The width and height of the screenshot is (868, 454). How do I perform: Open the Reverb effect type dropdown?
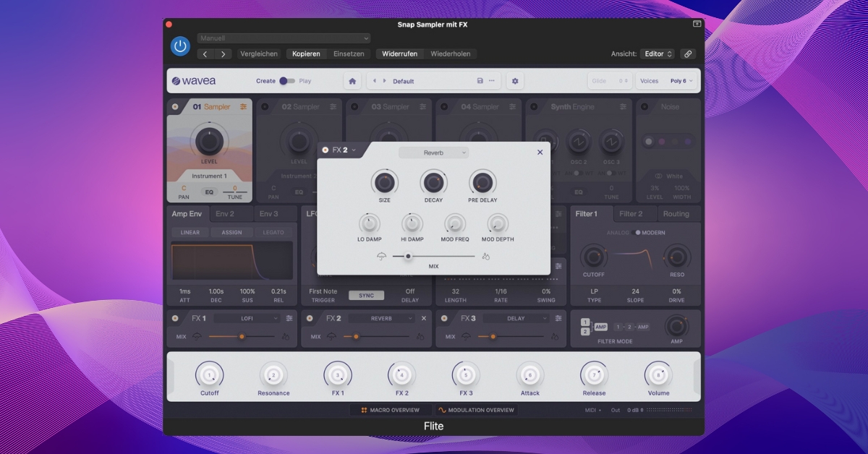tap(433, 153)
